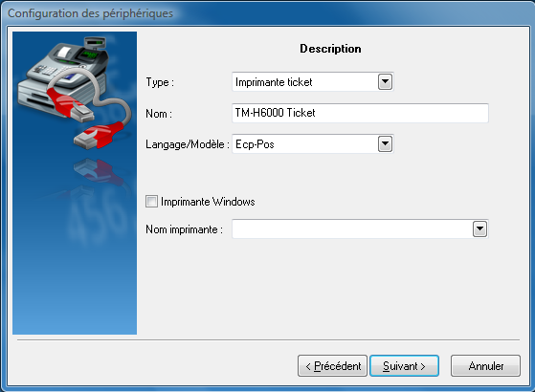Go back with the Précédent button
Viewport: 535px width, 392px height.
coord(332,366)
